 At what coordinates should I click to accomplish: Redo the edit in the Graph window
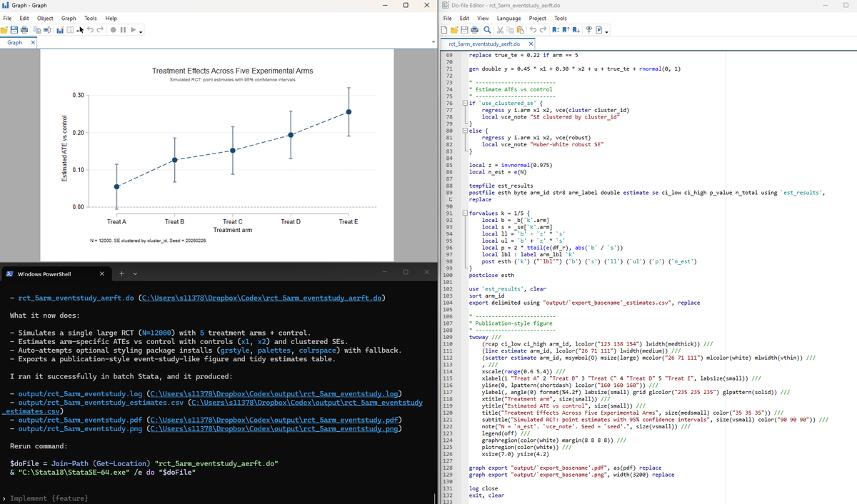point(100,30)
